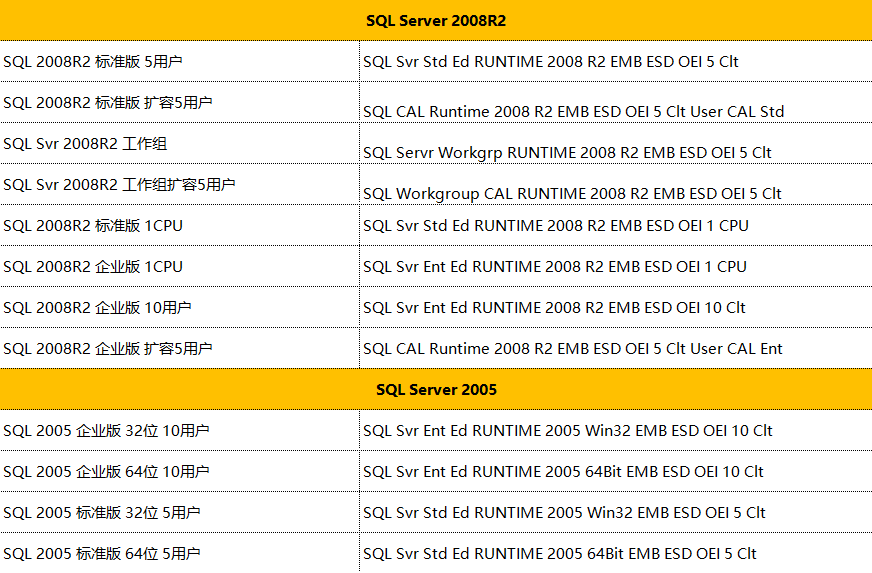
Task: Select the cell SQL Svr 2008R2 工作组扩容5用户
Action: [180, 184]
